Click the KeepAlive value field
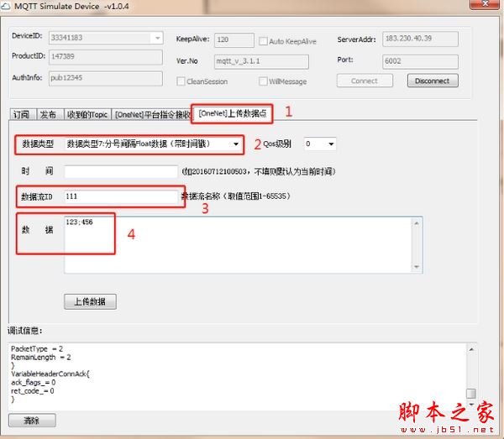 point(234,40)
